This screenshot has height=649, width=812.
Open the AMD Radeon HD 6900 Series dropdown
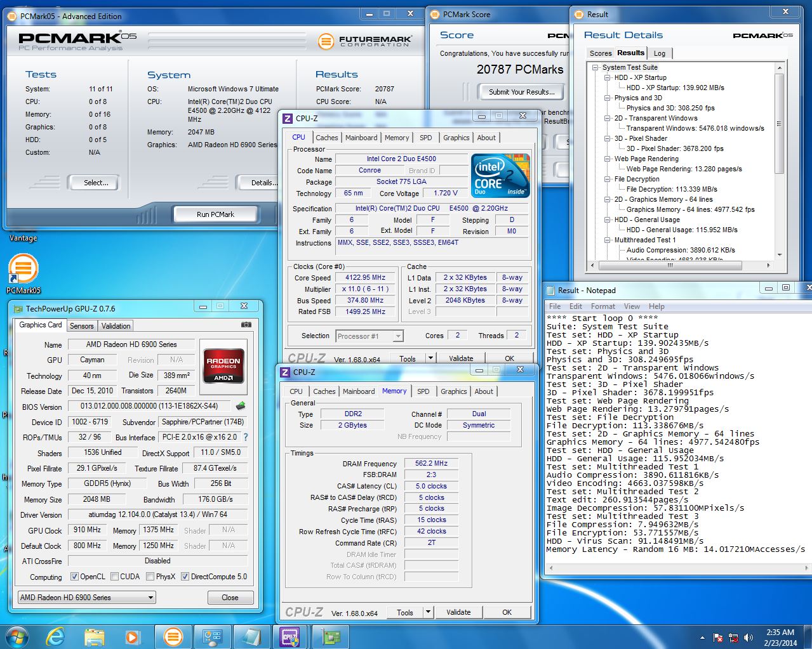86,598
